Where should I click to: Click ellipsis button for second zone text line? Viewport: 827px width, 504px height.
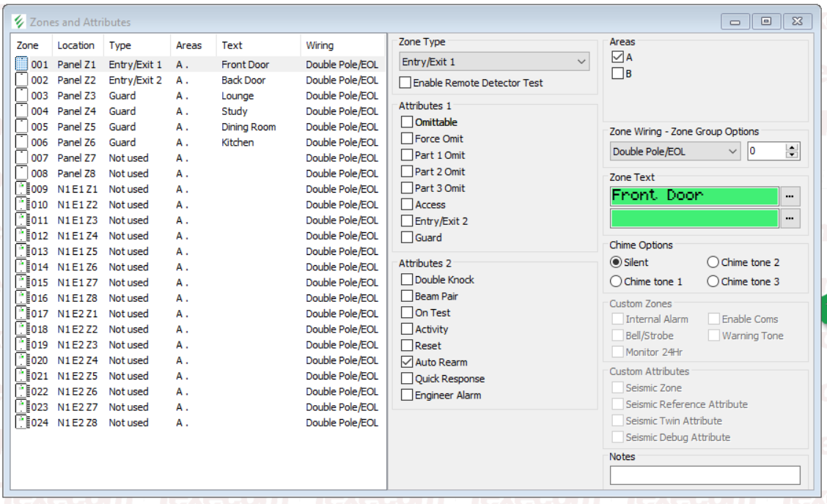(x=791, y=218)
